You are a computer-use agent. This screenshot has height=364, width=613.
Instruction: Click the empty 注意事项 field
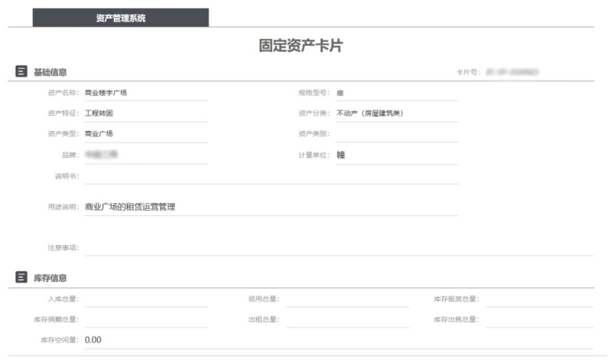tap(339, 248)
